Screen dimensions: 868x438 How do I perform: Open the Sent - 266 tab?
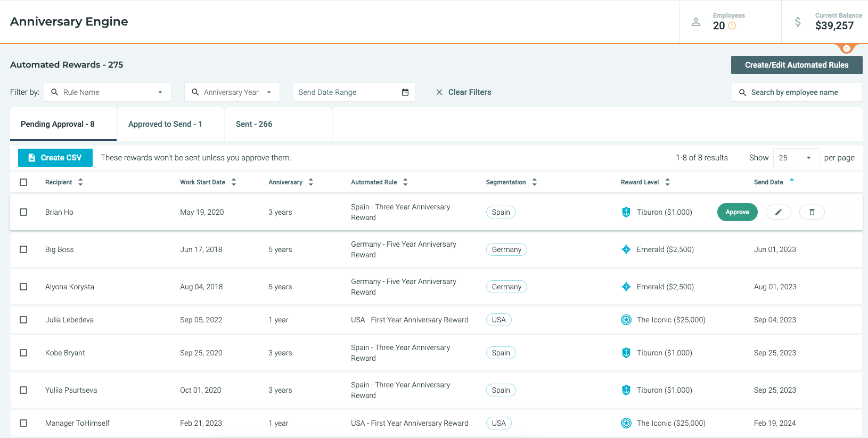(x=254, y=124)
